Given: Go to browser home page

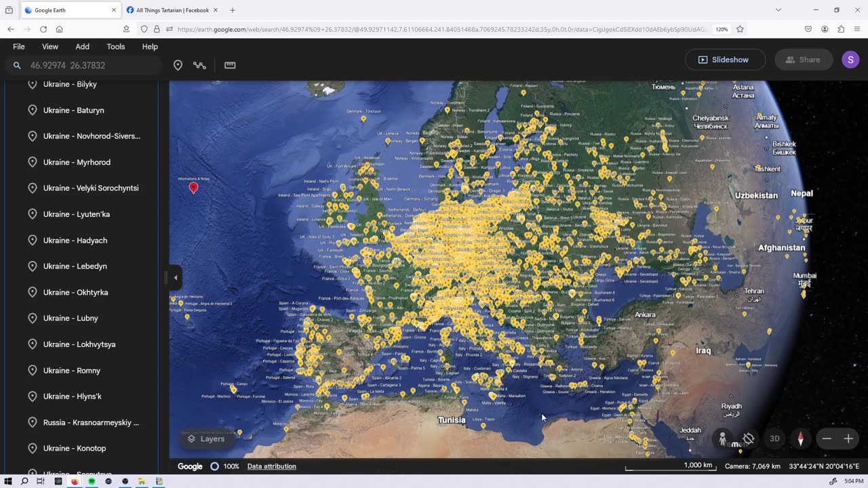Looking at the screenshot, I should [60, 29].
